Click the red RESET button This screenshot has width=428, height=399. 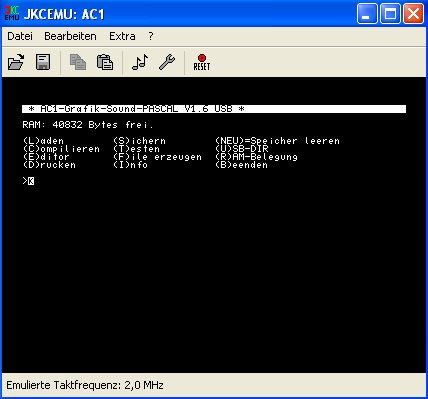click(202, 62)
